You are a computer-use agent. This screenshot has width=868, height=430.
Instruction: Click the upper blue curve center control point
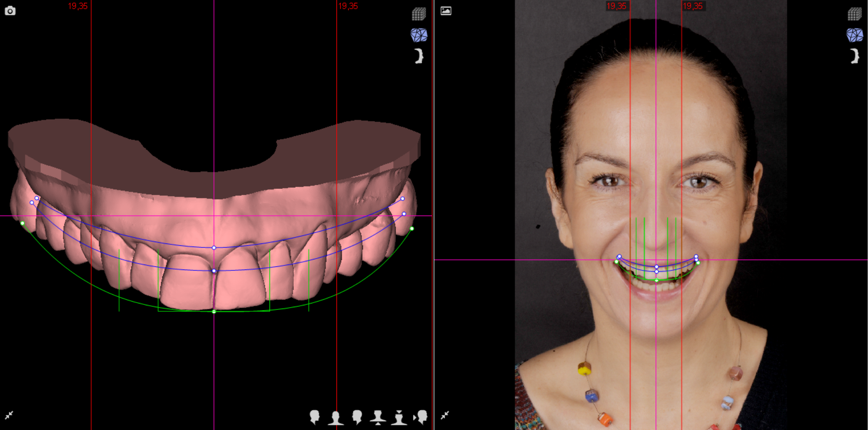(214, 248)
